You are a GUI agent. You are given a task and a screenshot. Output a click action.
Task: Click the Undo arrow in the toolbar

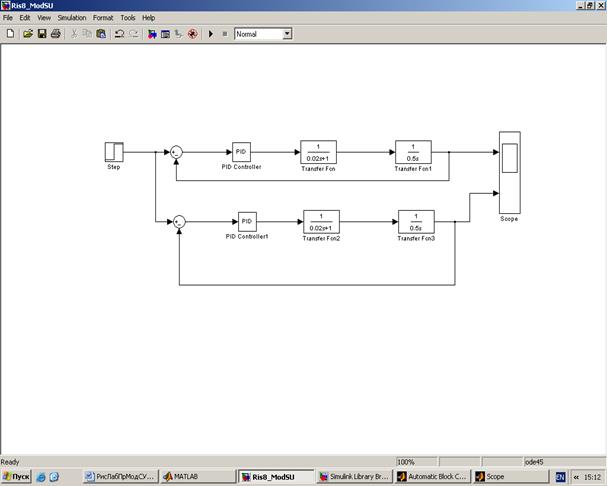[x=119, y=34]
